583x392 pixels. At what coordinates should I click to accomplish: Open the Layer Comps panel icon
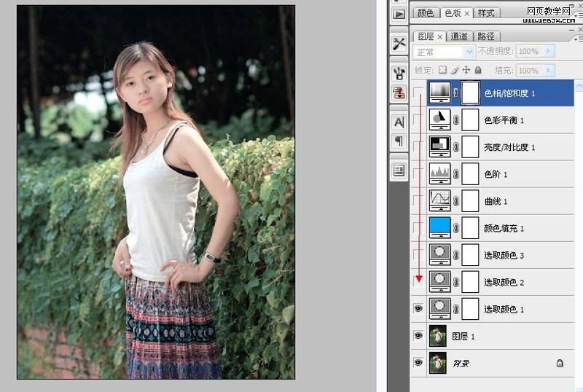(x=399, y=170)
